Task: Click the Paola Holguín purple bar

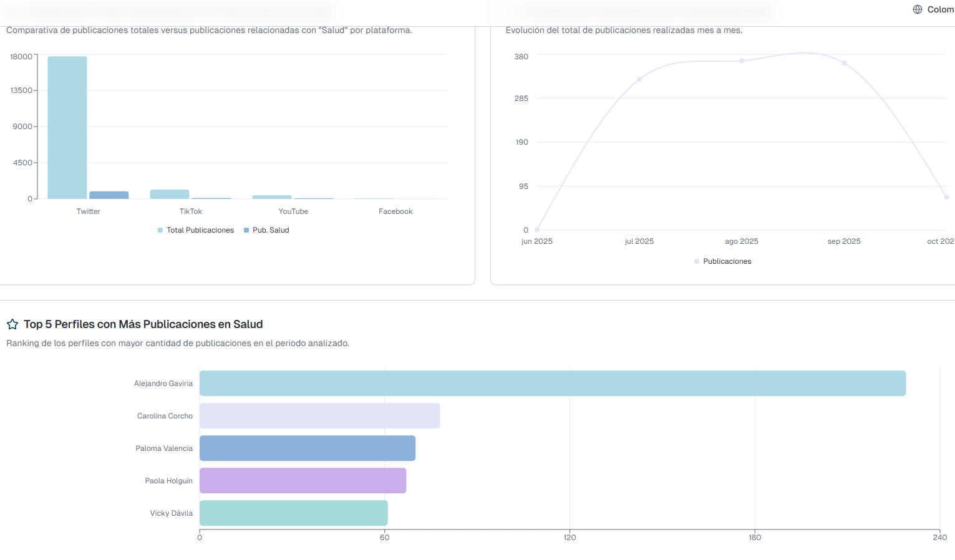Action: pyautogui.click(x=303, y=481)
